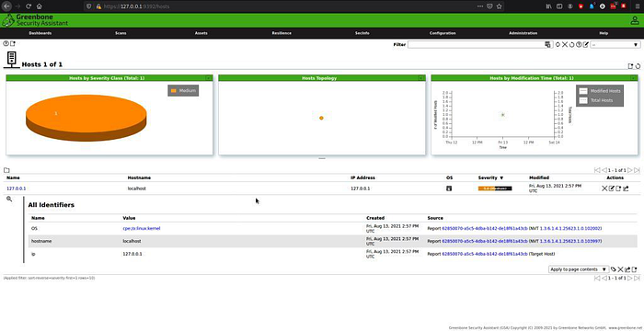Sort table by Severity column header
This screenshot has width=644, height=331.
coord(490,177)
